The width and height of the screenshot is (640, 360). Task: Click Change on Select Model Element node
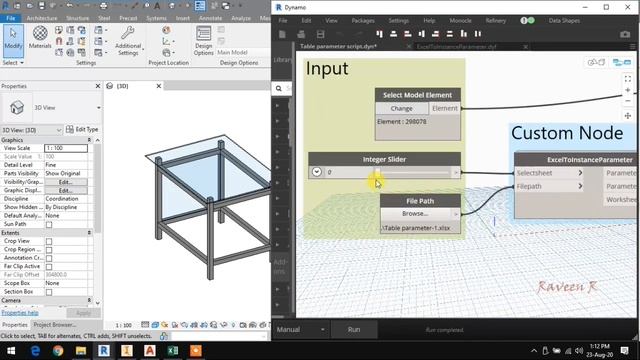(402, 109)
